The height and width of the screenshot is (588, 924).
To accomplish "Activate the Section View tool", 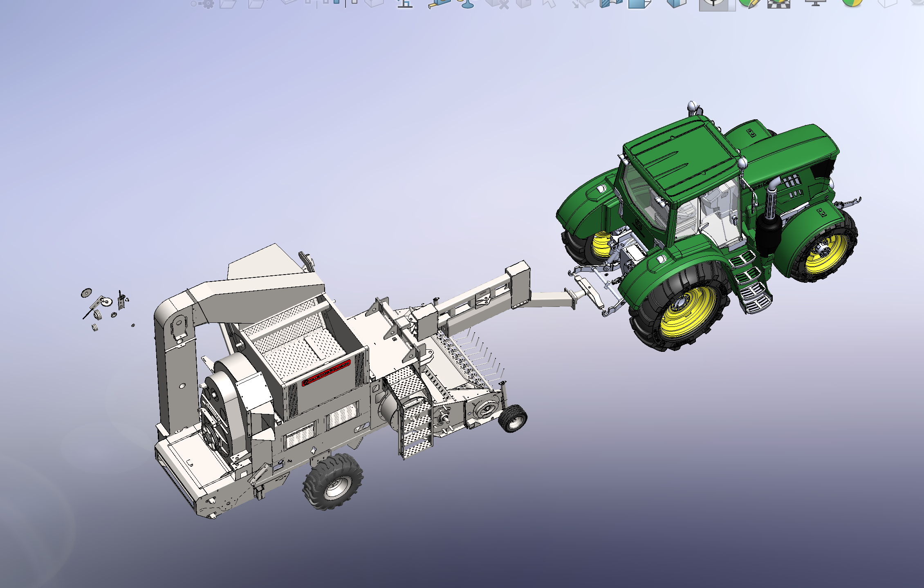I will coord(611,3).
